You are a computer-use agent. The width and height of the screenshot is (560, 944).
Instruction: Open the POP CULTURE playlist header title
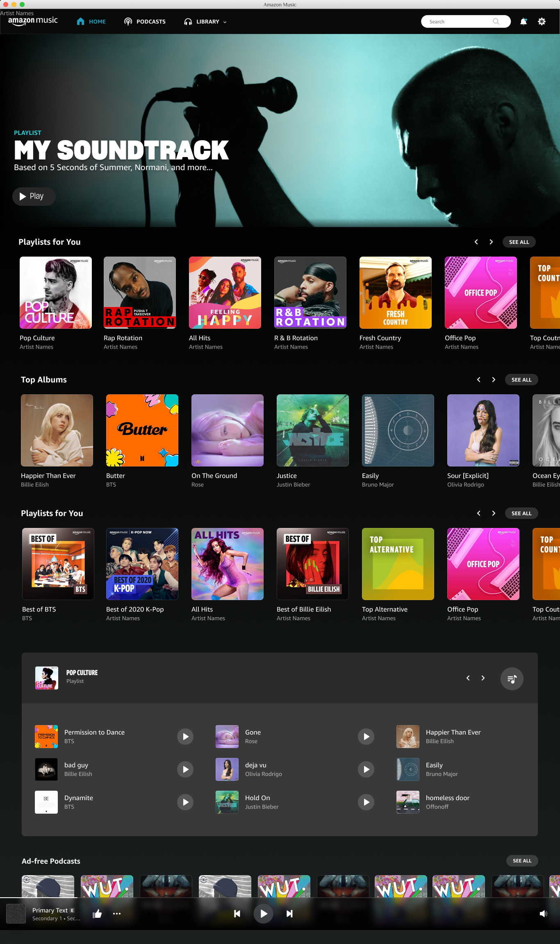click(x=82, y=673)
